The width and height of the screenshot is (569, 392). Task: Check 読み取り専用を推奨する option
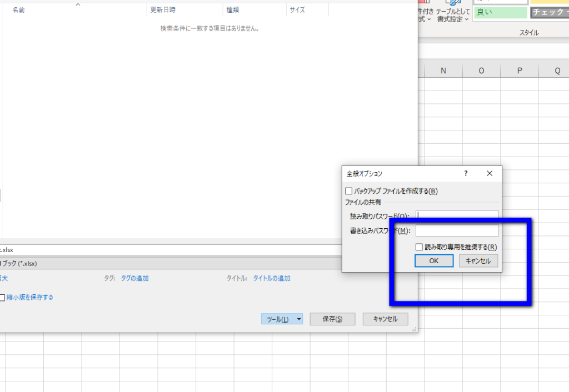click(x=420, y=247)
